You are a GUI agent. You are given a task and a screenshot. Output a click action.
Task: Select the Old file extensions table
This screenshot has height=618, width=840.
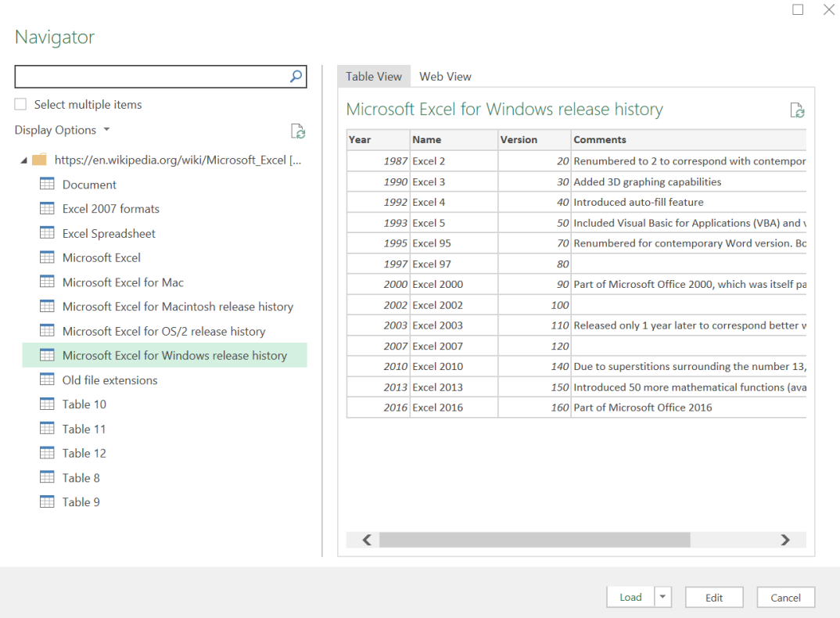tap(109, 380)
